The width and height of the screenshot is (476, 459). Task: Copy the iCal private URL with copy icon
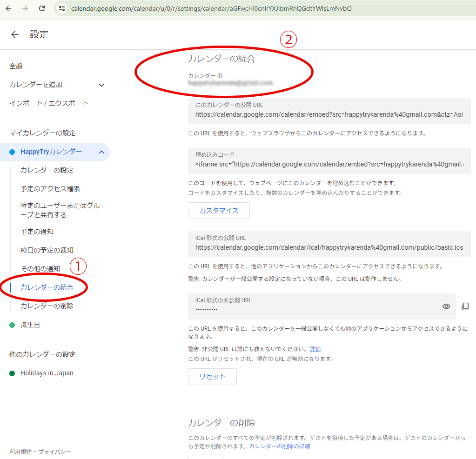click(x=465, y=306)
